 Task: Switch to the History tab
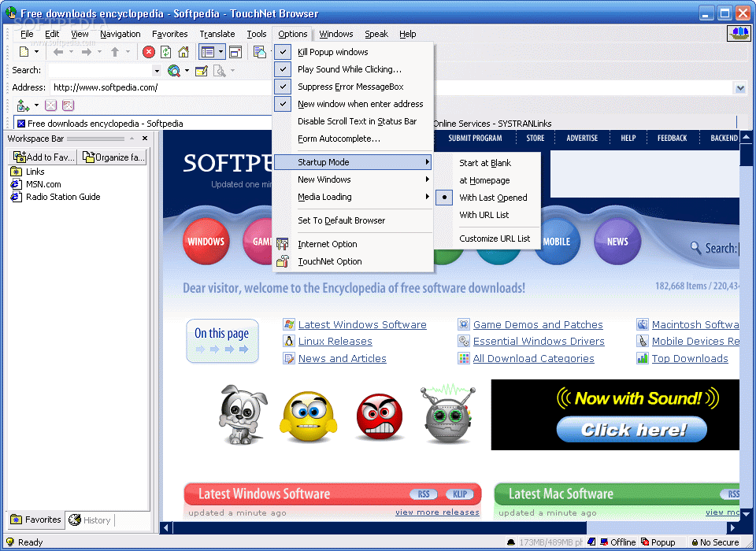pos(90,520)
